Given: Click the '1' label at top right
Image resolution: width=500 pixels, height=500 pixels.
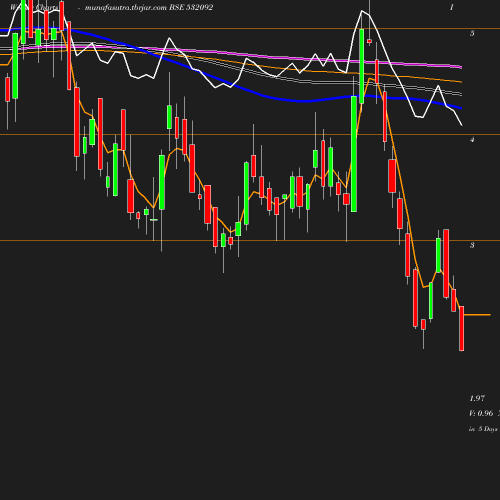Looking at the screenshot, I should pyautogui.click(x=452, y=7).
